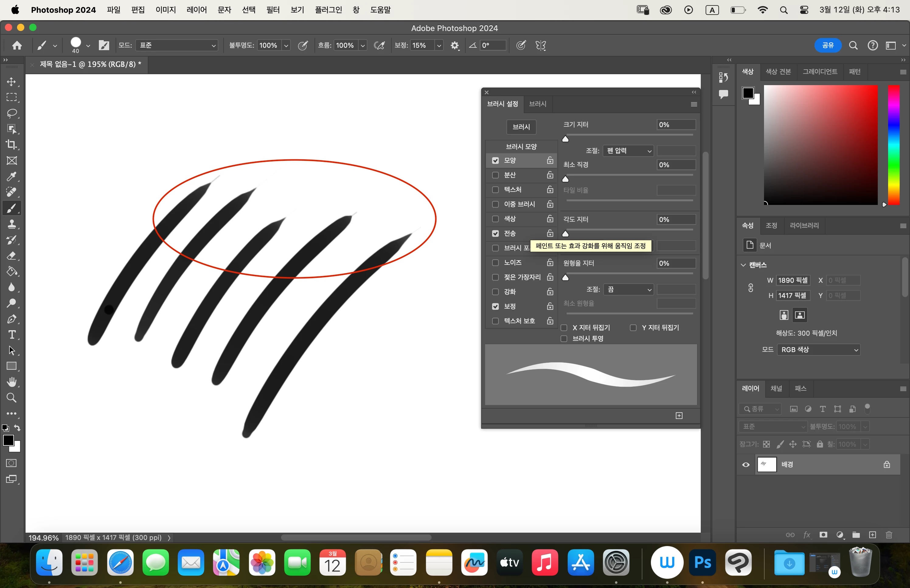
Task: Check the Y 지터 뒤집기 option
Action: pos(633,328)
